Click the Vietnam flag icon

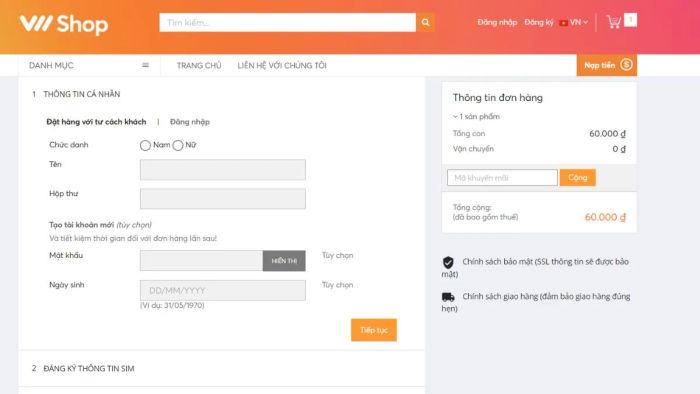(563, 22)
